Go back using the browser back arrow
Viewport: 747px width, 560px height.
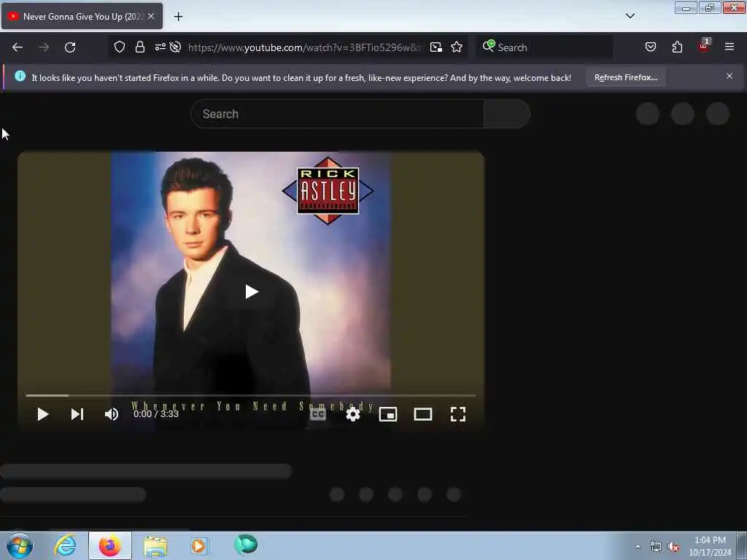(18, 47)
